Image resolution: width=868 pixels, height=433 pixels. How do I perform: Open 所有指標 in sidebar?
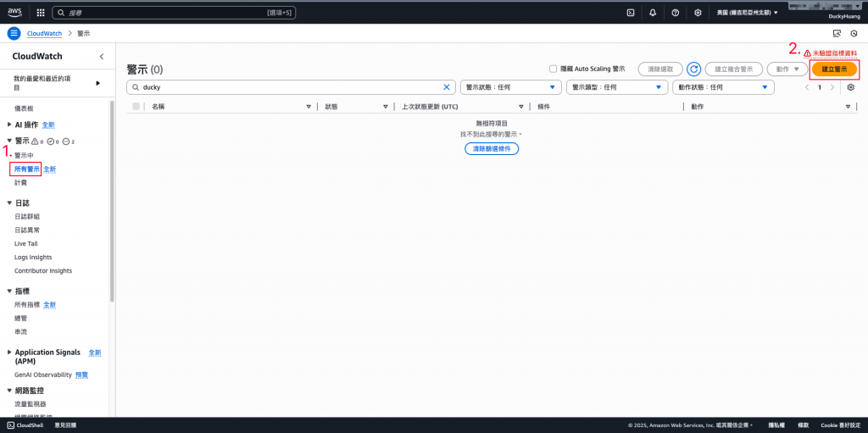coord(27,304)
